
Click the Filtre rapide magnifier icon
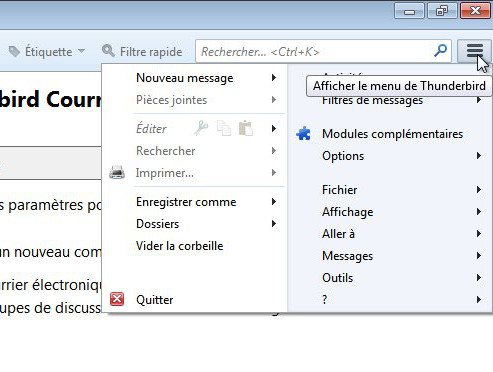click(108, 51)
